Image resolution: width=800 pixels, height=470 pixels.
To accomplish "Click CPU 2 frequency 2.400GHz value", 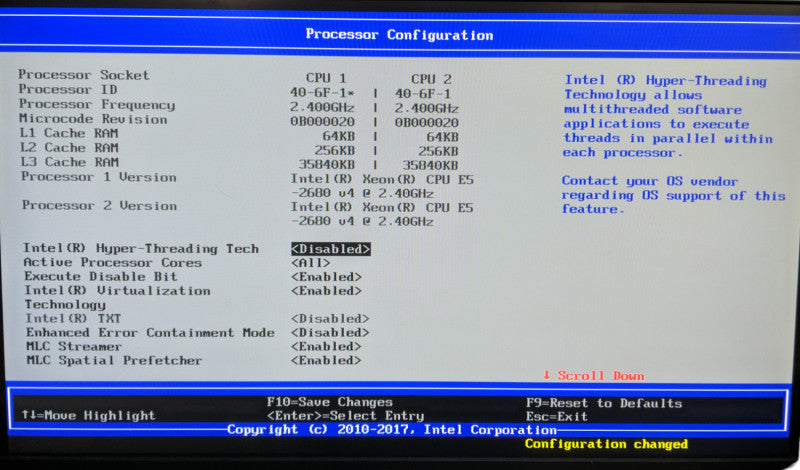I will point(427,109).
